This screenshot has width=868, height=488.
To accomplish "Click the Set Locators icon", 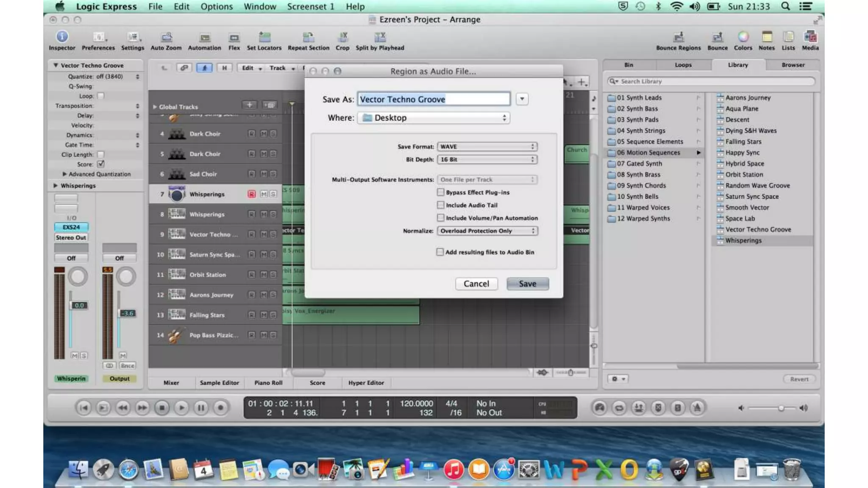I will click(x=264, y=37).
